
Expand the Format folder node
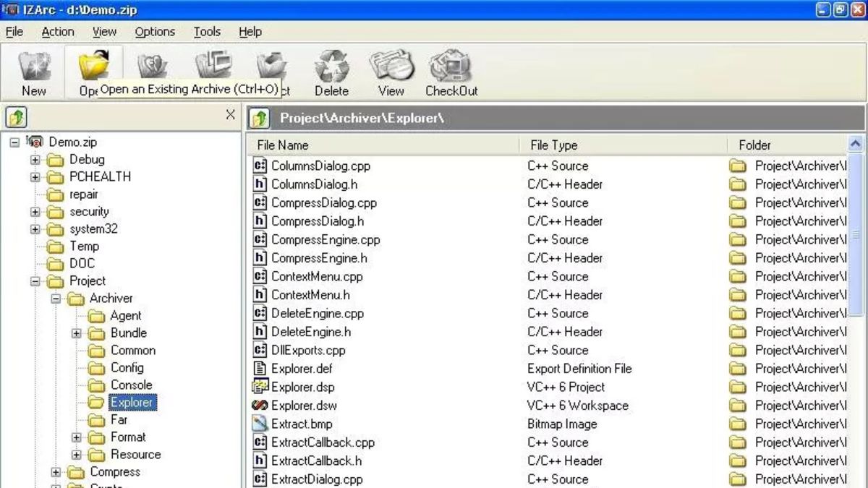click(x=76, y=437)
